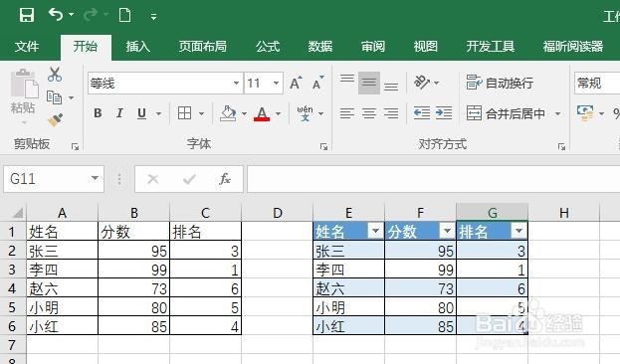Expand the borders dropdown arrow

pos(201,113)
